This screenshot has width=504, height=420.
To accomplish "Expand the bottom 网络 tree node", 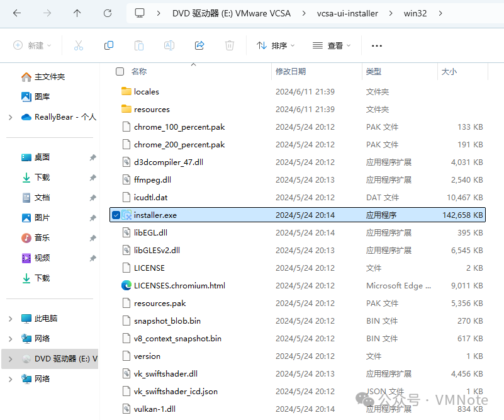I will coord(10,379).
